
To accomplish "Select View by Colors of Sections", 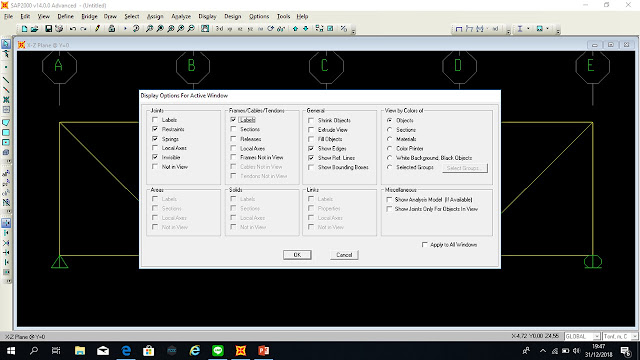I will (389, 130).
